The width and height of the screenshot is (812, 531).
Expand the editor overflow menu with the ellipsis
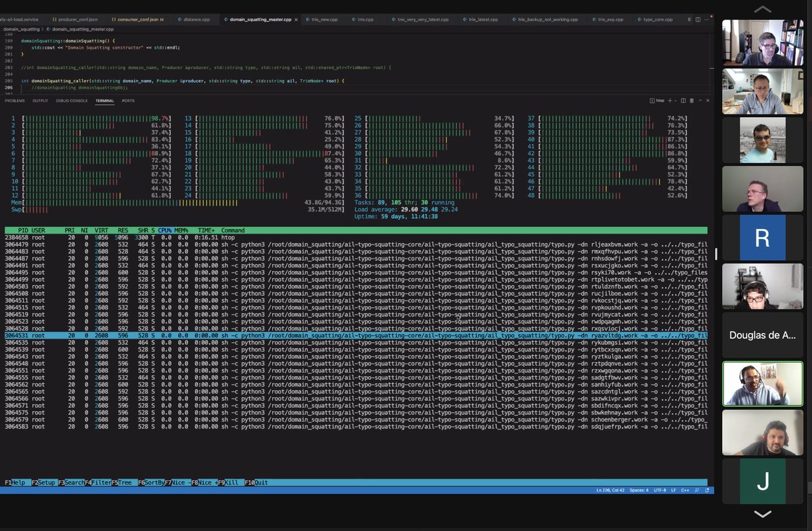(x=706, y=19)
